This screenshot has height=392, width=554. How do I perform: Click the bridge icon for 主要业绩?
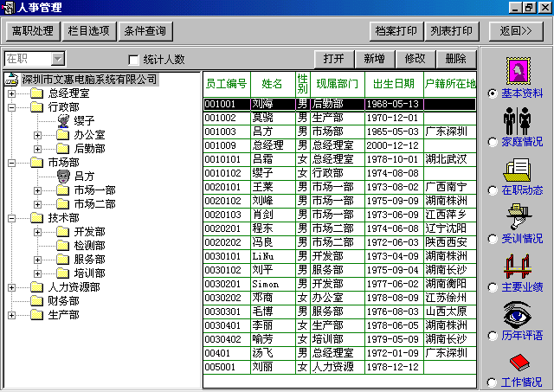(518, 267)
